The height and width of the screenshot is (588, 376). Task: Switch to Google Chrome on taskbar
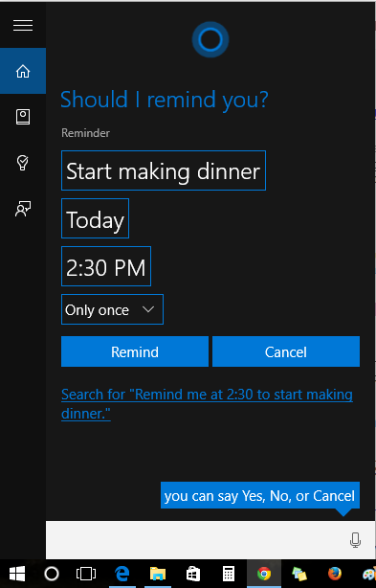click(264, 574)
